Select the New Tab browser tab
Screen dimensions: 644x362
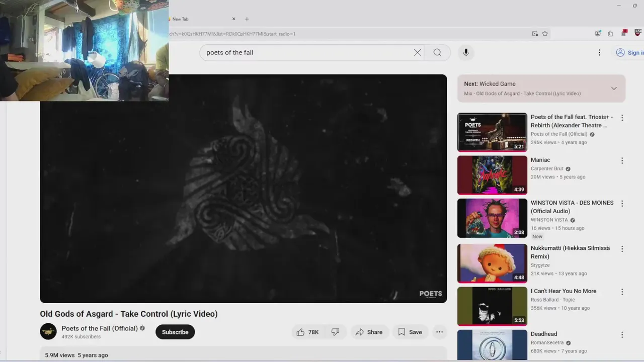tap(201, 19)
